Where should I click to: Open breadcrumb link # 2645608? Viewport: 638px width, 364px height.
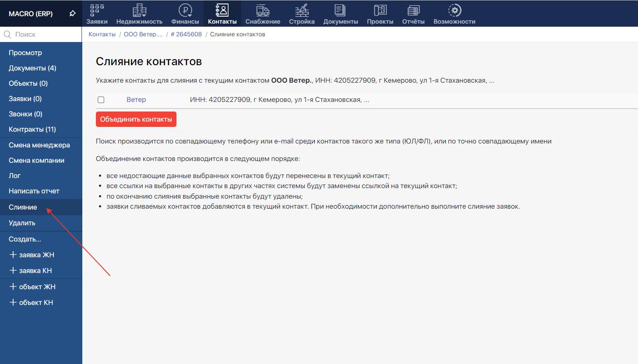[186, 34]
